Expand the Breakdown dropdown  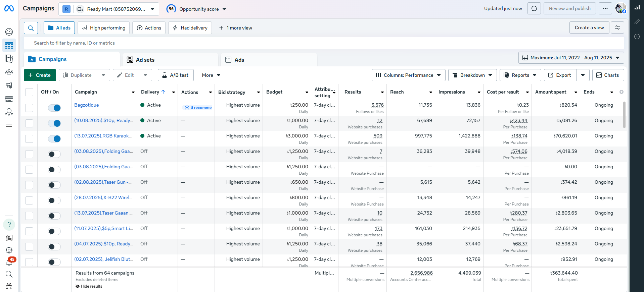472,75
